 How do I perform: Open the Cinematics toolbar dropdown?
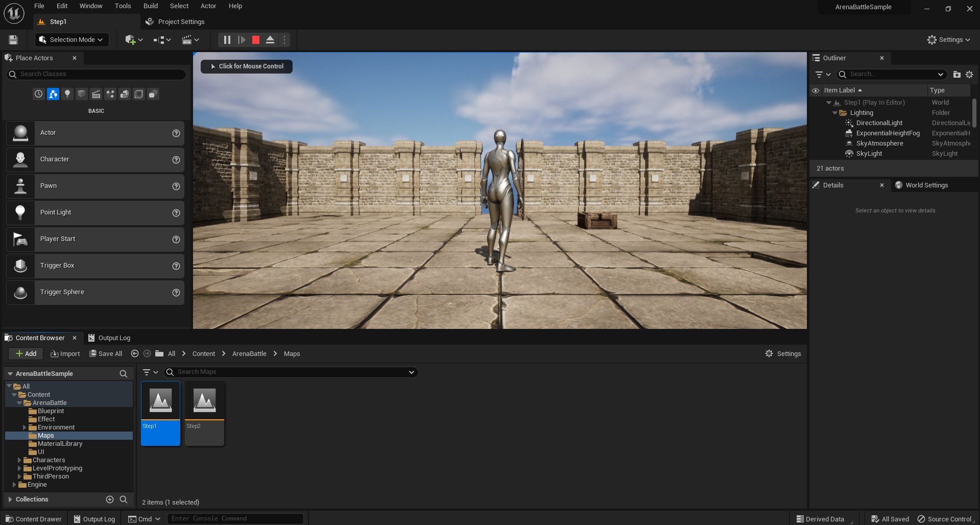click(x=190, y=40)
